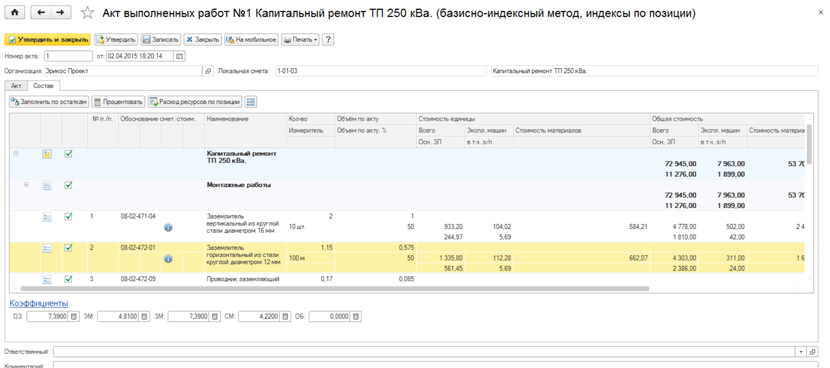Open calculator for the СМ coefficient

point(285,317)
